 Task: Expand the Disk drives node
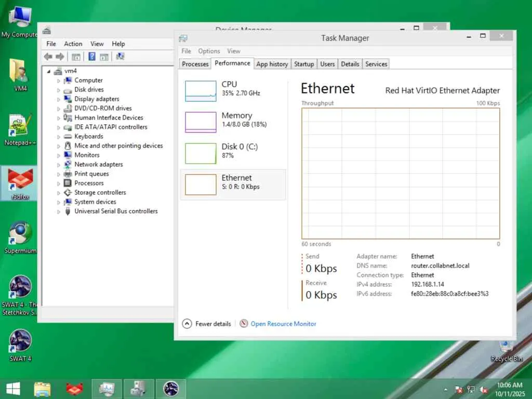pyautogui.click(x=58, y=90)
